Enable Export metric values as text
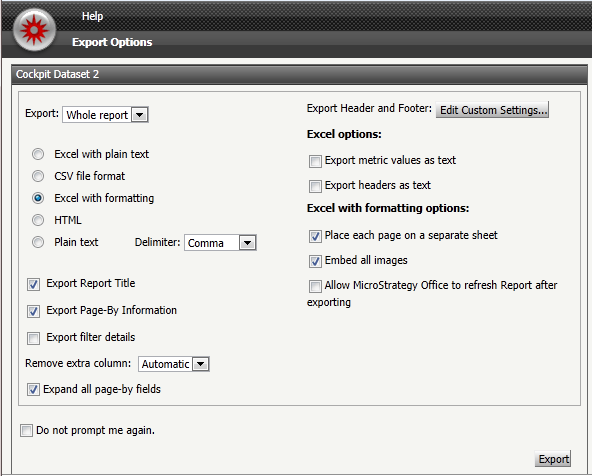 (315, 161)
